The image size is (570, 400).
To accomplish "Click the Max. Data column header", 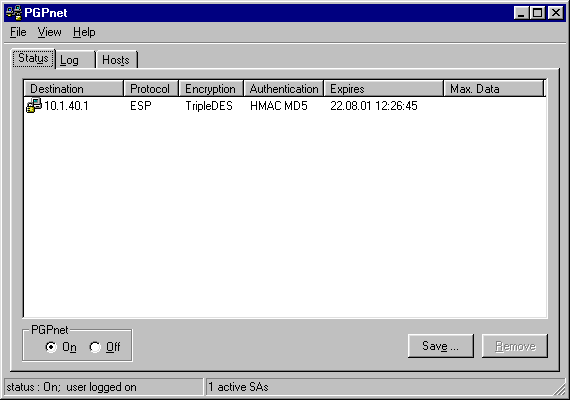I will click(494, 88).
